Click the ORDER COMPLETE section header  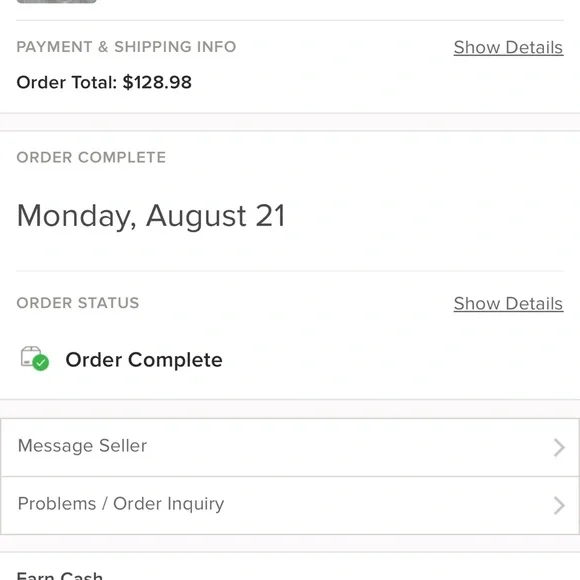(91, 158)
